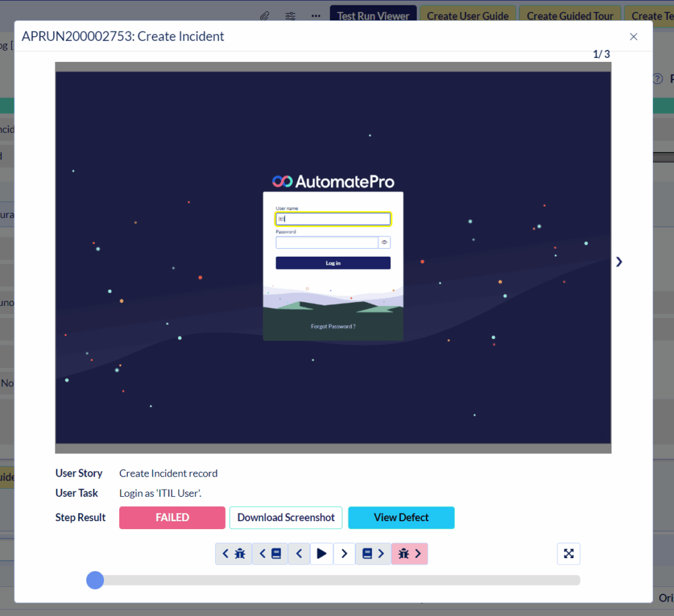The image size is (674, 616).
Task: Expand viewer to fullscreen
Action: point(569,554)
